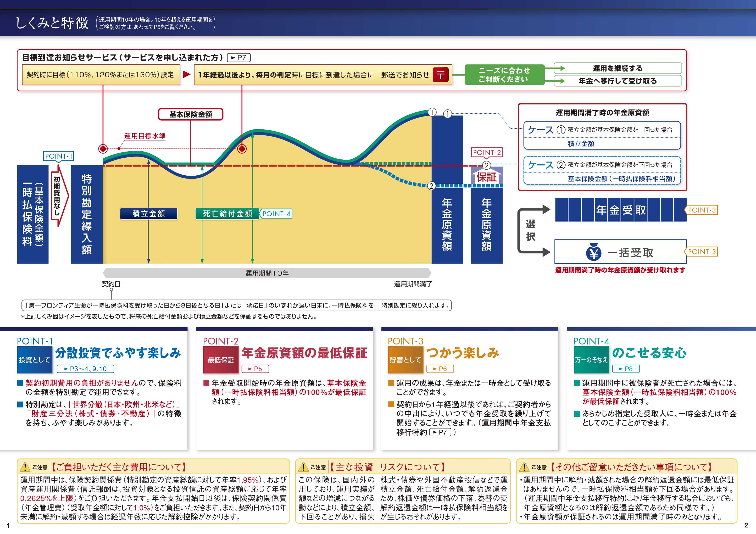The height and width of the screenshot is (534, 756).
Task: Click the red 0.2625%を上限 text
Action: point(47,498)
